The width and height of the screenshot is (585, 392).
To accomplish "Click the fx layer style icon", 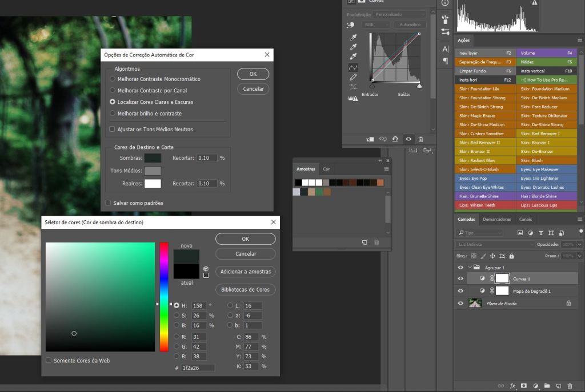I will click(x=512, y=386).
